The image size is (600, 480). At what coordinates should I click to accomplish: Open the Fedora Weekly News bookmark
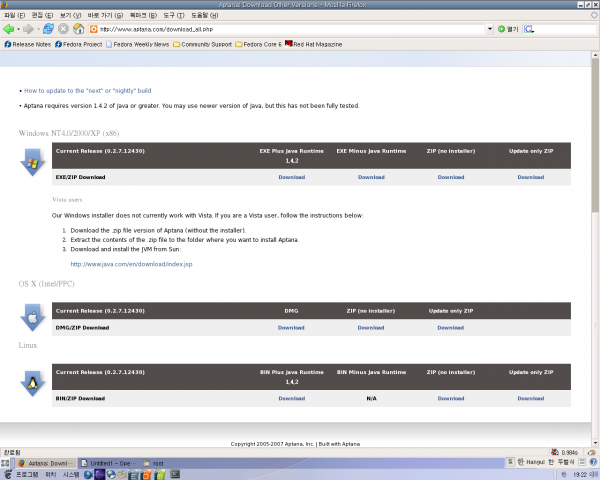tap(137, 44)
